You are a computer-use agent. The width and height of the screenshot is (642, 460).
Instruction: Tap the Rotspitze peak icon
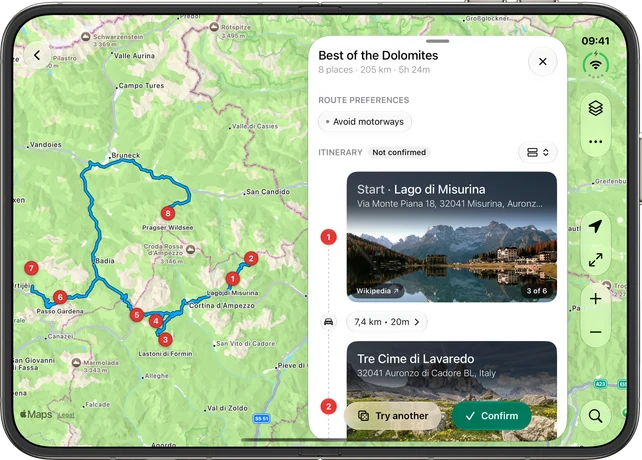pyautogui.click(x=214, y=27)
